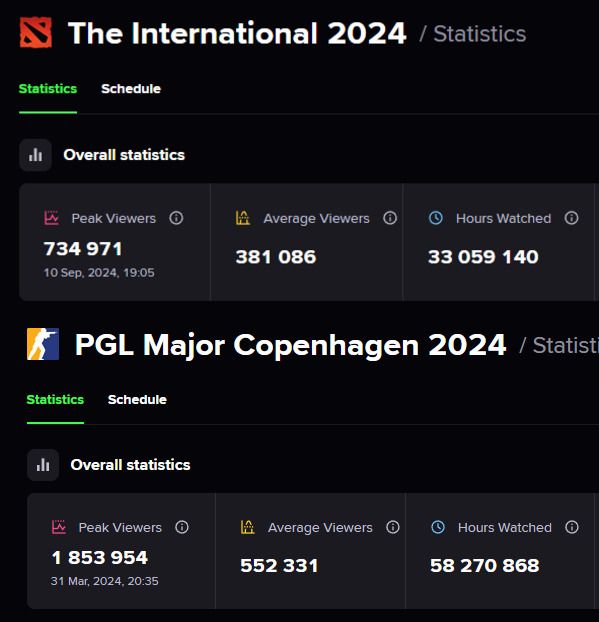
Task: Select PGL Major Copenhagen Statistics tab
Action: (x=55, y=399)
